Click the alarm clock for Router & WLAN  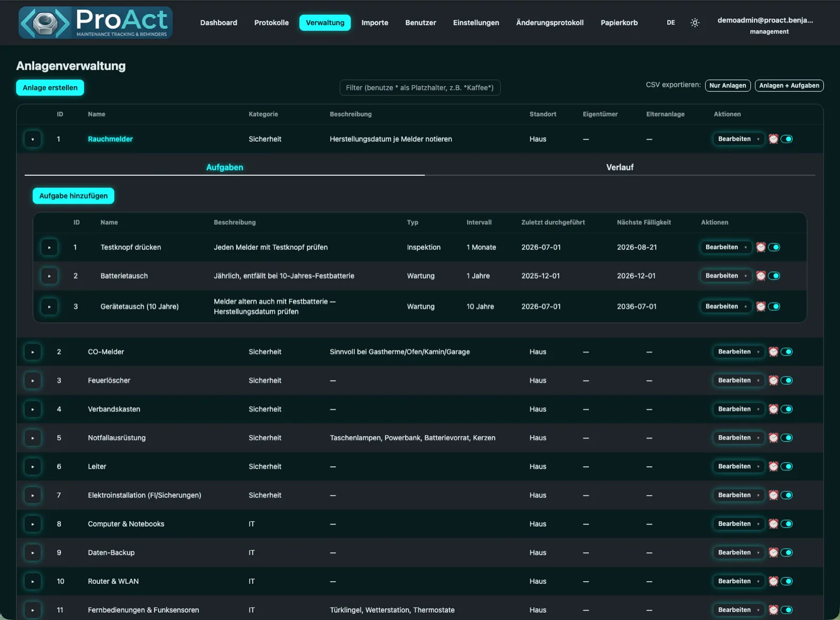773,581
